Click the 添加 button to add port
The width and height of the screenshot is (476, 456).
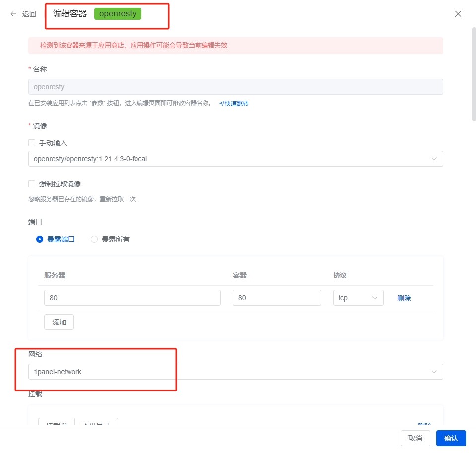point(59,322)
